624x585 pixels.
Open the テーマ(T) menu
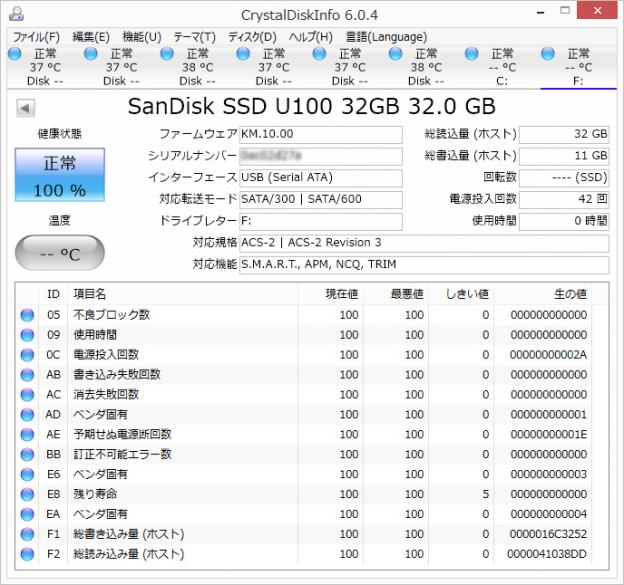(x=194, y=37)
